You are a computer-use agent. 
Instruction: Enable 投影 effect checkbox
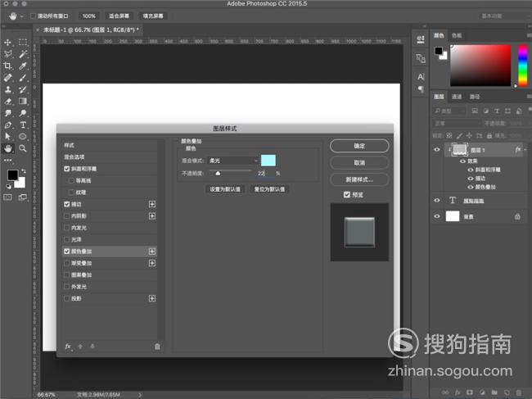click(x=67, y=298)
